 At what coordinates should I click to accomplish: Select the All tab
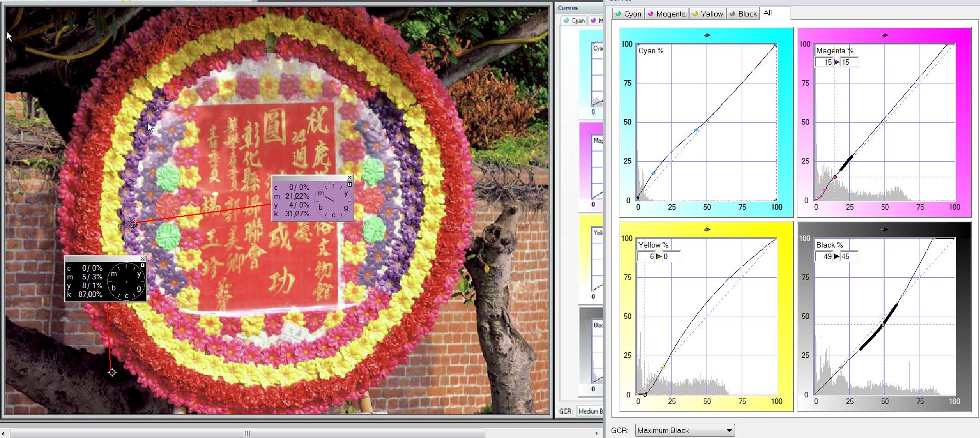(x=775, y=13)
